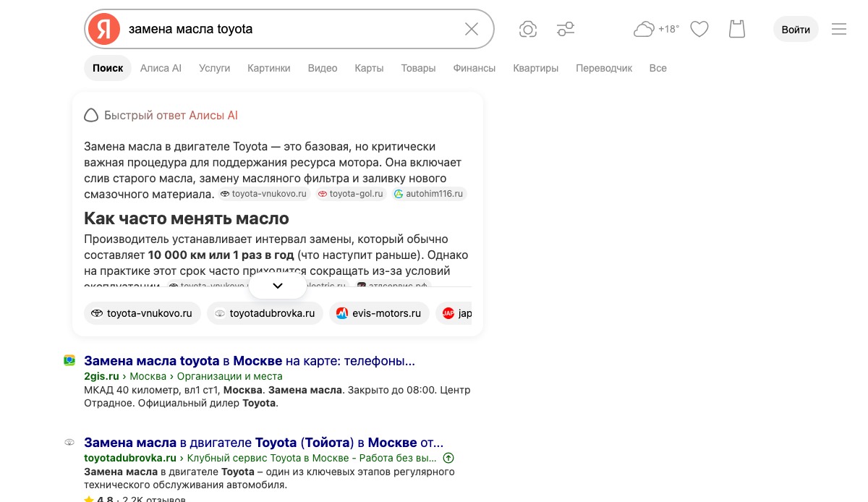Switch to Карты tab

369,68
